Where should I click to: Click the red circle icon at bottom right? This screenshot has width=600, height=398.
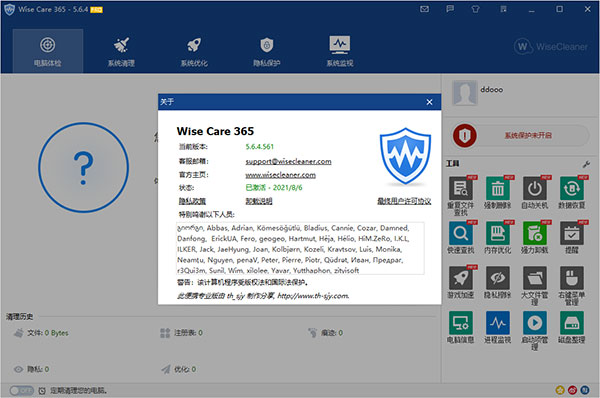pyautogui.click(x=572, y=390)
